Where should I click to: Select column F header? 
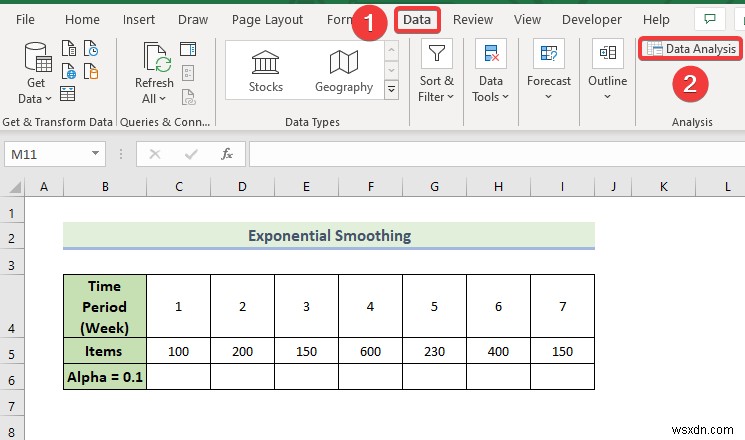pyautogui.click(x=371, y=187)
